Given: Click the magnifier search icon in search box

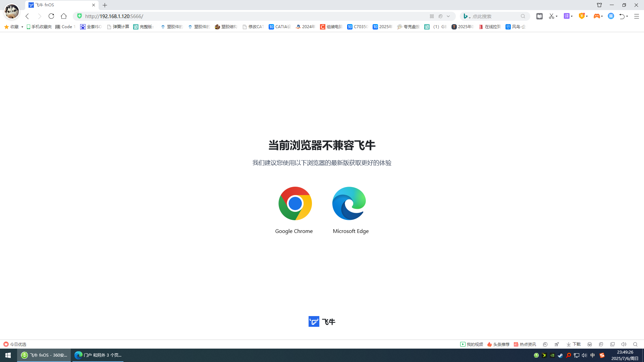Looking at the screenshot, I should (x=523, y=16).
